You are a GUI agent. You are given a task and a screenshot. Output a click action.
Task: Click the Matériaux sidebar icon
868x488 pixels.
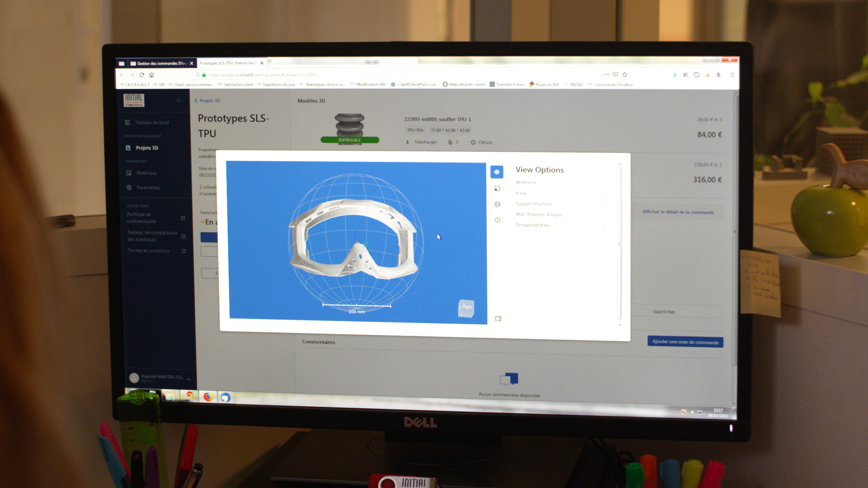(x=129, y=173)
